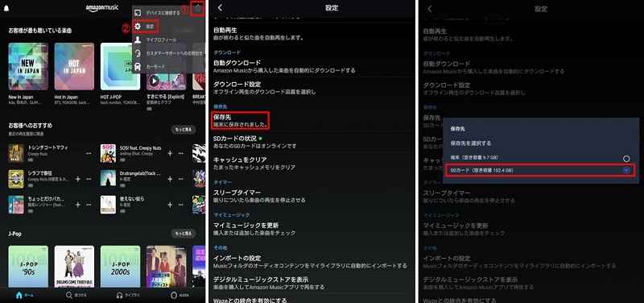Open the gear menu on the home screen
644x303 pixels.
198,8
